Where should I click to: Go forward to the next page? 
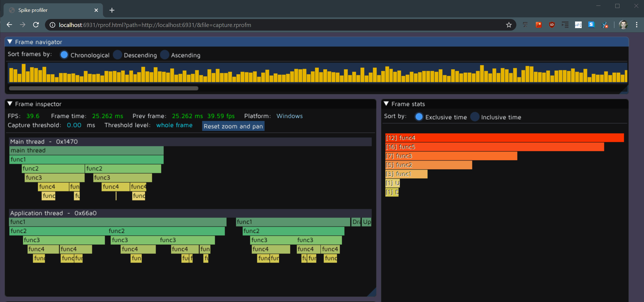(x=23, y=25)
